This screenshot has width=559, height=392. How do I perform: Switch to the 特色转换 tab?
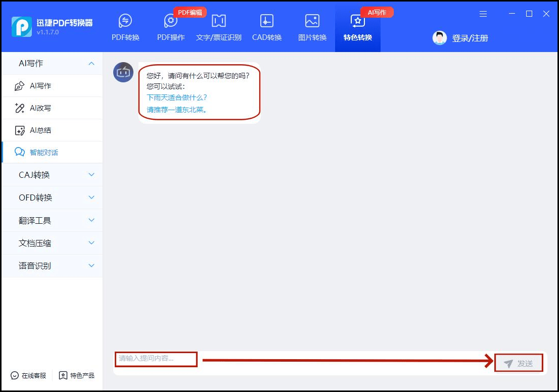358,28
